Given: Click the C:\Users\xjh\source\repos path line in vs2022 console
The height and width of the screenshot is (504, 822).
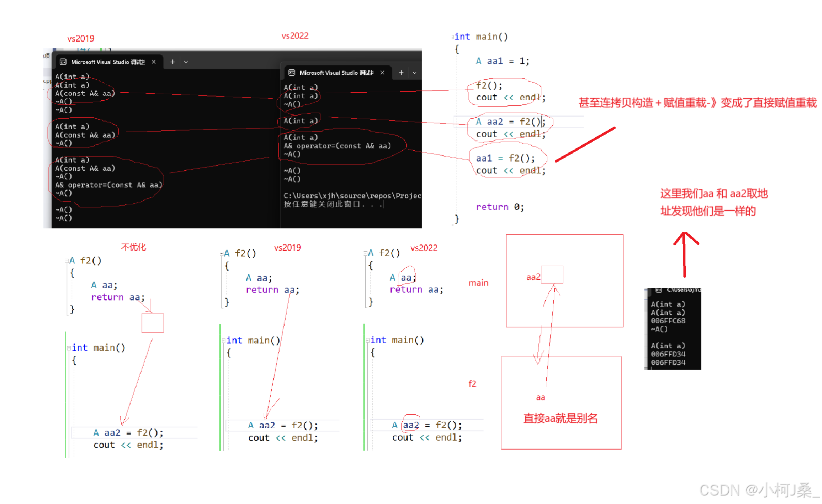Looking at the screenshot, I should pos(352,196).
